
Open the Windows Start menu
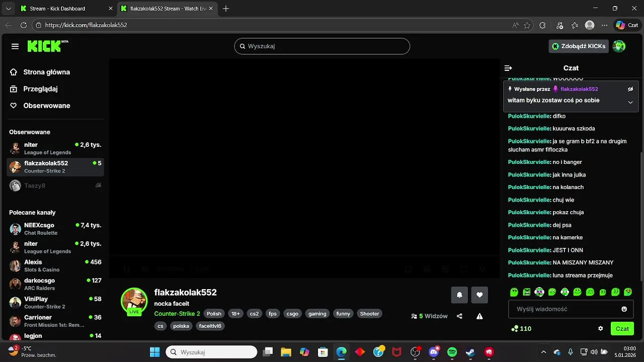(x=154, y=352)
